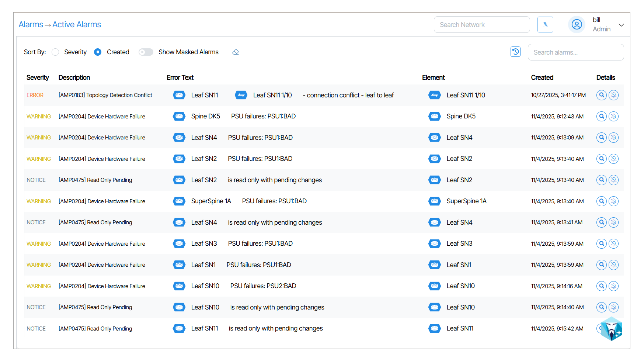644x363 pixels.
Task: Go to Alarms in the breadcrumb
Action: coord(31,25)
